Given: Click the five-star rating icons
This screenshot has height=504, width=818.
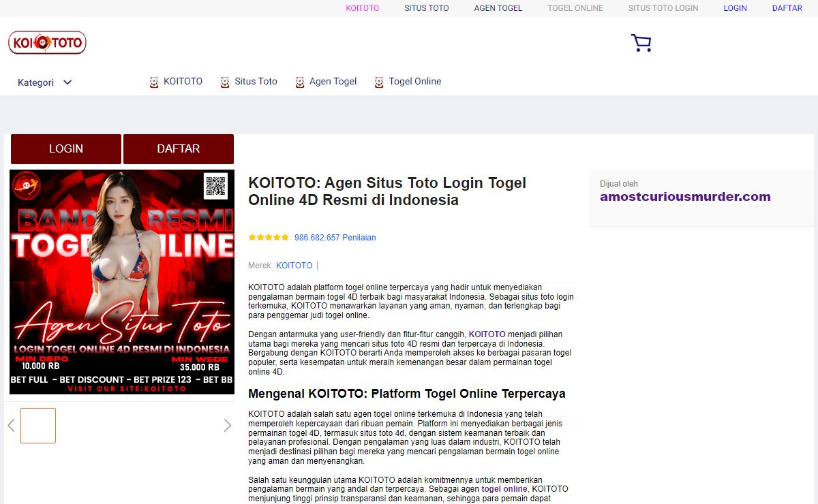Looking at the screenshot, I should 269,238.
